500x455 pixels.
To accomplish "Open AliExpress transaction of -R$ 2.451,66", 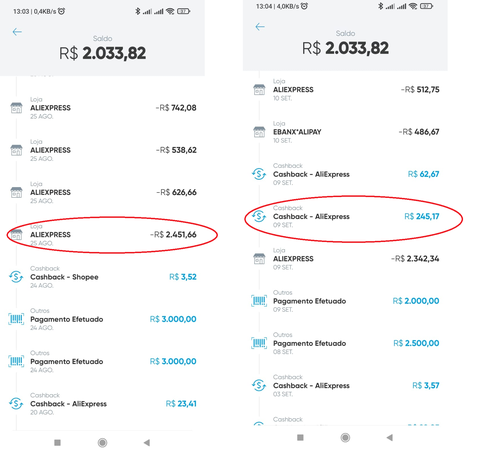I will point(103,235).
